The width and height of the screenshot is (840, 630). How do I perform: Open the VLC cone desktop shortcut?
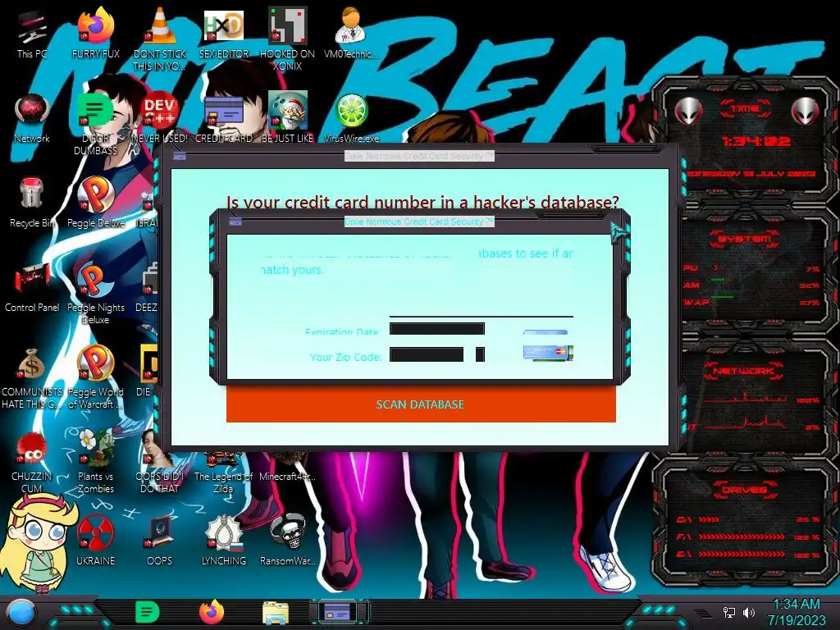[160, 38]
